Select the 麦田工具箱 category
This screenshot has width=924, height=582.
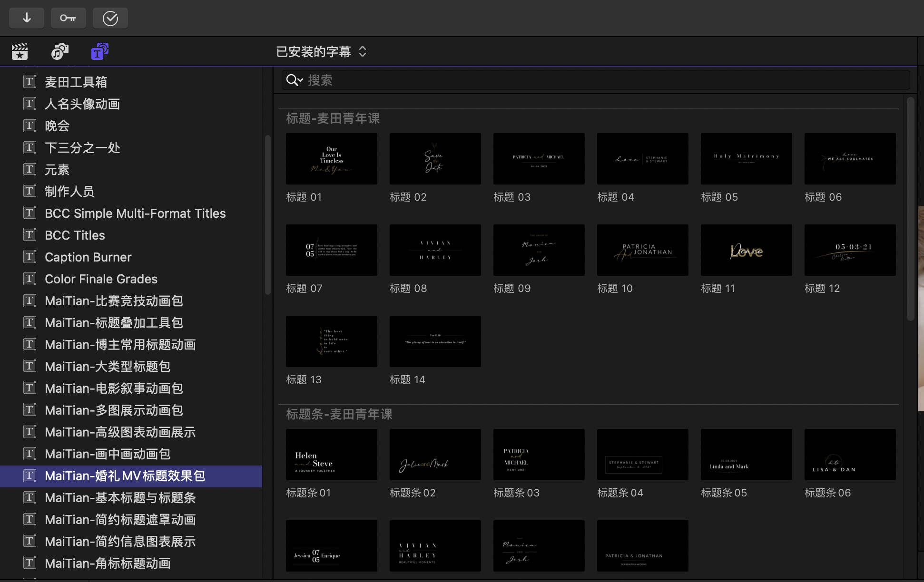point(76,82)
